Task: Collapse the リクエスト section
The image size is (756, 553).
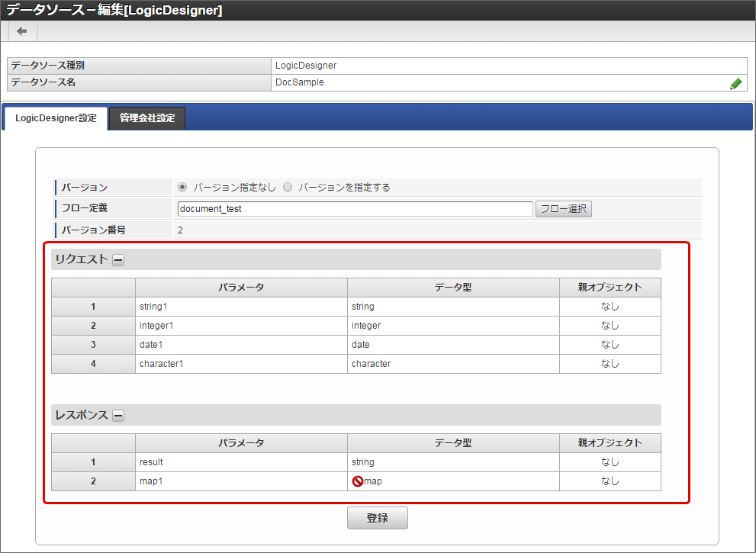Action: (118, 260)
